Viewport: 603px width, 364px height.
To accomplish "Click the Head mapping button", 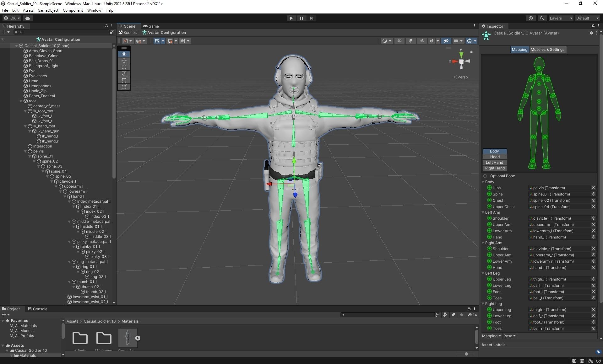I will (x=494, y=157).
